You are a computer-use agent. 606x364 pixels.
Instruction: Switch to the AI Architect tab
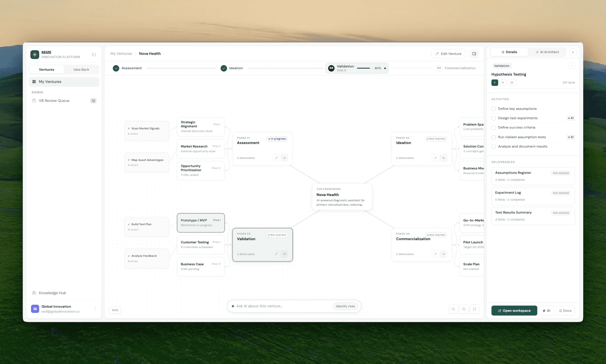click(547, 52)
